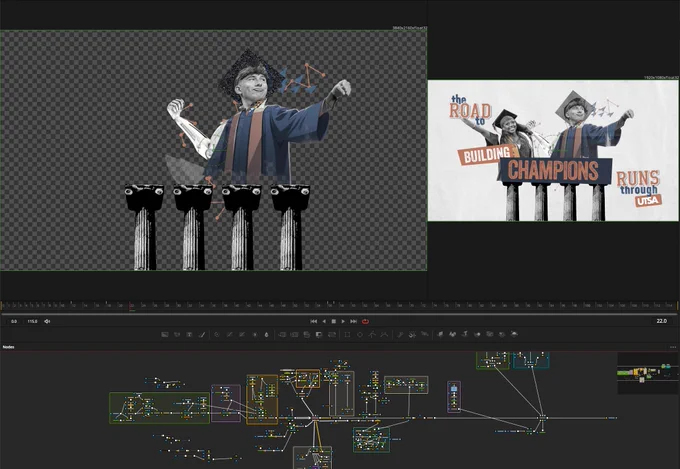
Task: Add a Fast Noise node from the toolbar
Action: pos(177,335)
